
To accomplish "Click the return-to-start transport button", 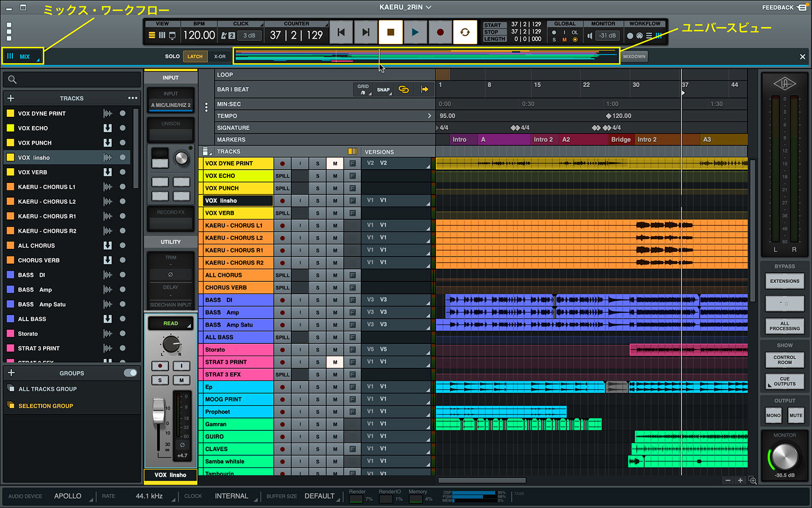I will click(341, 33).
